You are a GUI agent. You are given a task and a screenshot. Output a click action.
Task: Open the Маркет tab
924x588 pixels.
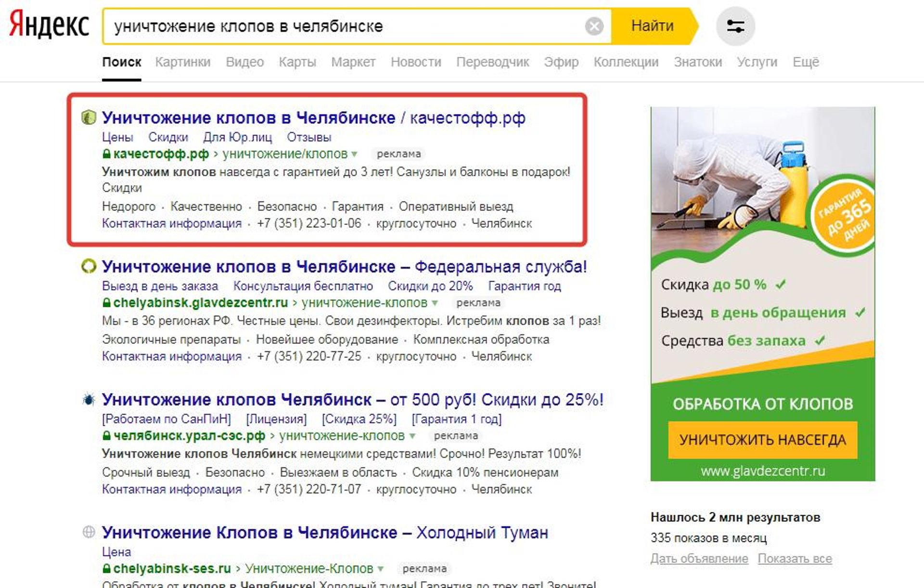click(353, 62)
